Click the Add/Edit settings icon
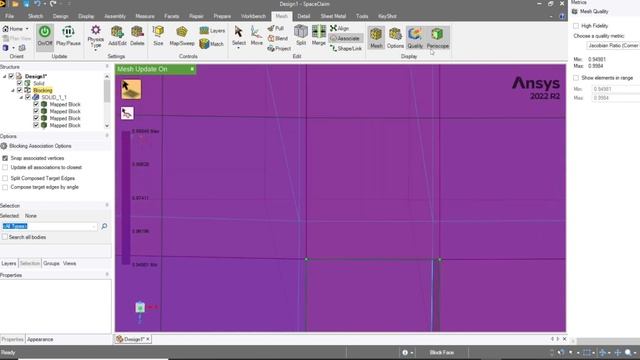The height and width of the screenshot is (360, 640). click(117, 36)
